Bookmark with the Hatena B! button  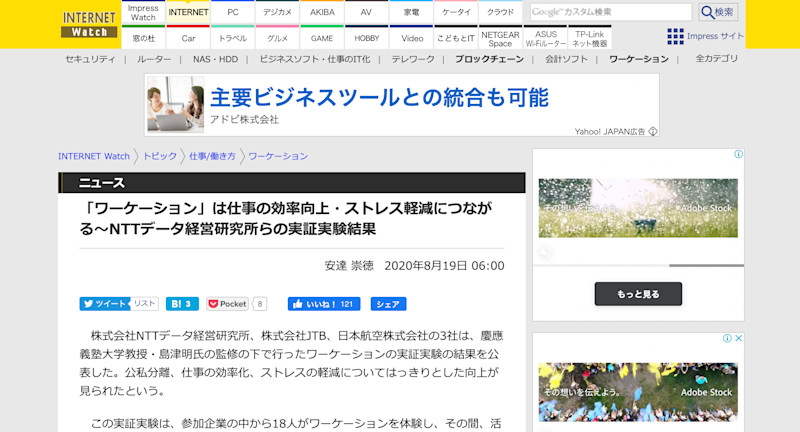tap(182, 304)
